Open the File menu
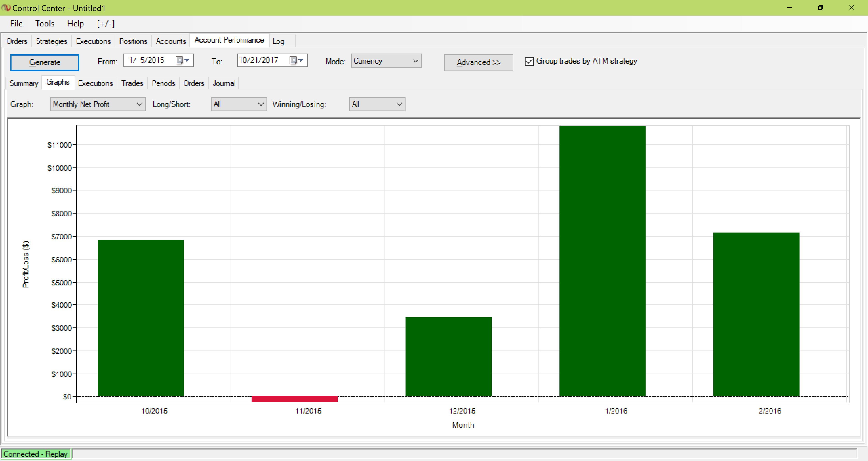868x461 pixels. point(16,24)
